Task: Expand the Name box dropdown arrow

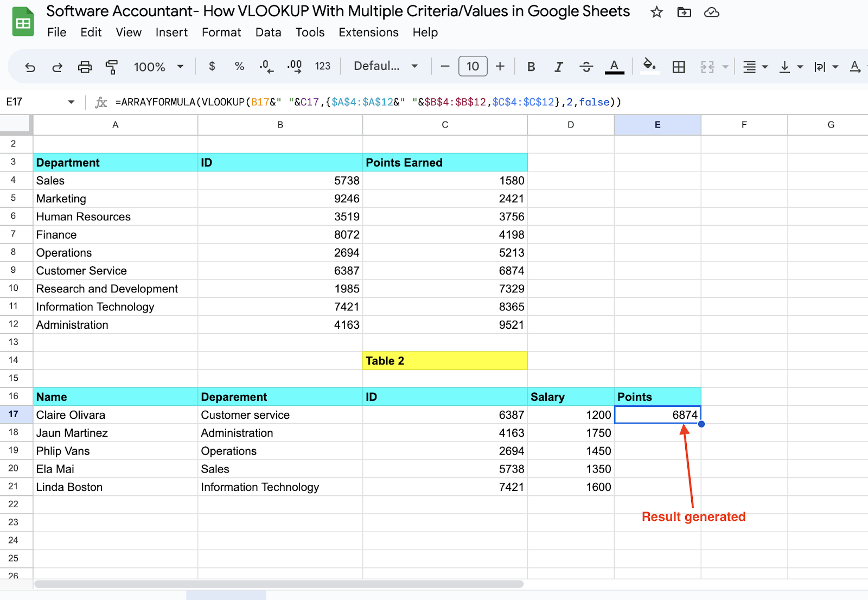Action: 71,102
